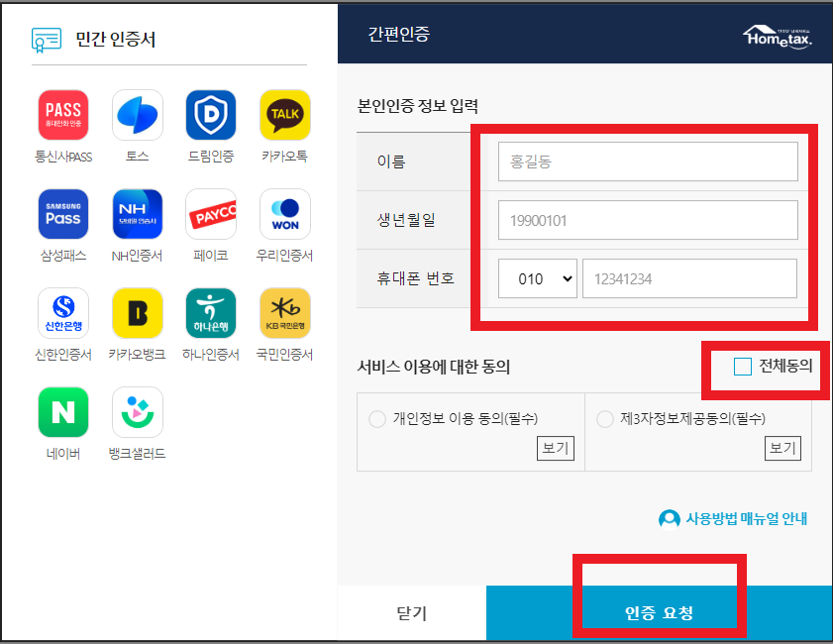Click the 드림인증 label text
Image resolution: width=833 pixels, height=644 pixels.
tap(211, 157)
